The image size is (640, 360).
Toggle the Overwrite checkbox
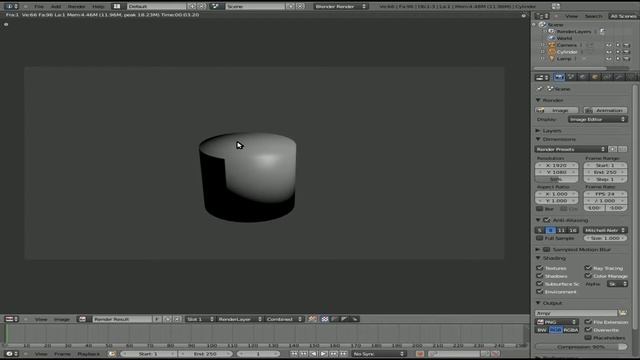[588, 330]
